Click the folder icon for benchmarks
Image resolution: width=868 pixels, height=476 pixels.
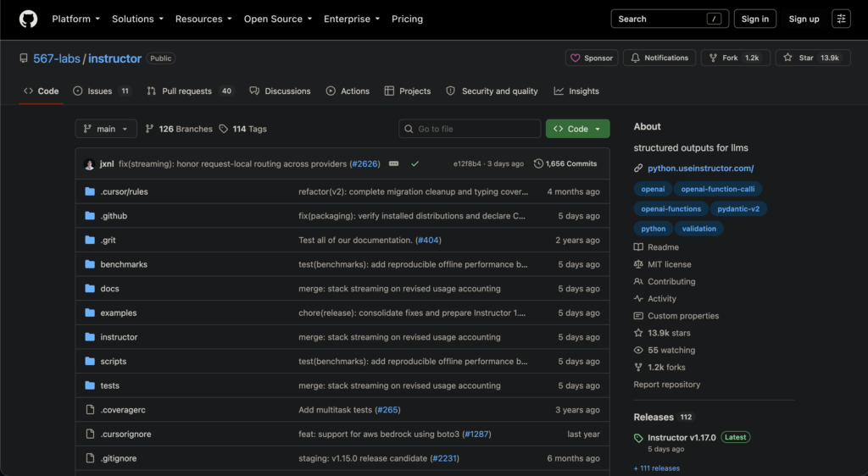(x=90, y=264)
